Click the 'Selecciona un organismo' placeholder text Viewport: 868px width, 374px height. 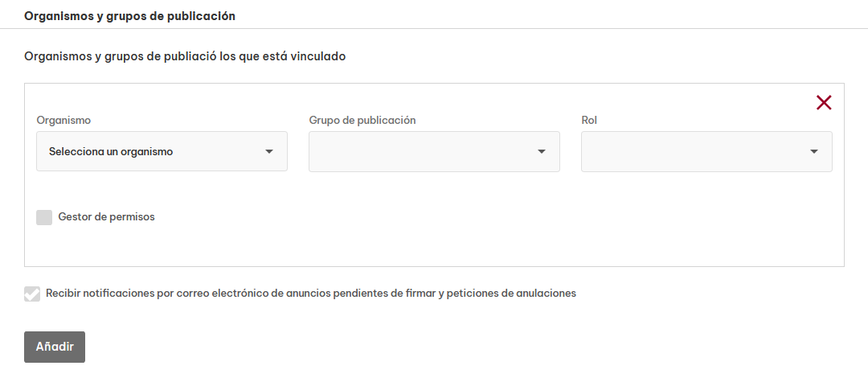[111, 151]
